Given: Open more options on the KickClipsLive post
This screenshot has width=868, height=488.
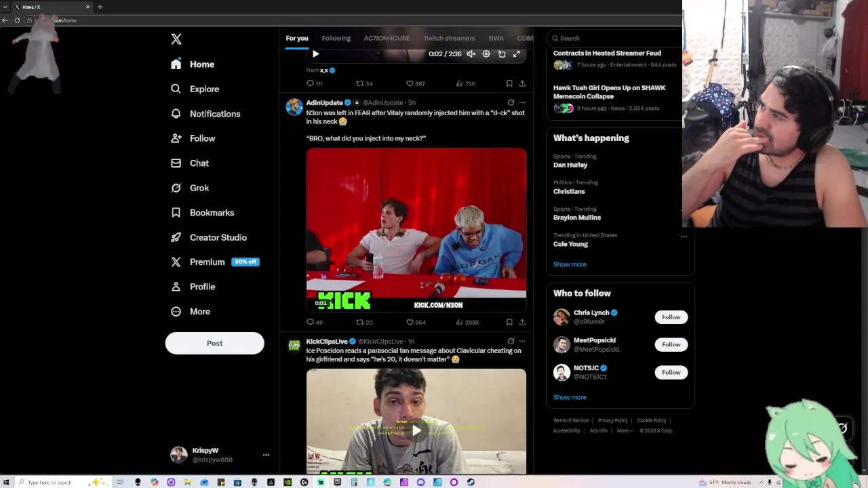Looking at the screenshot, I should 522,342.
